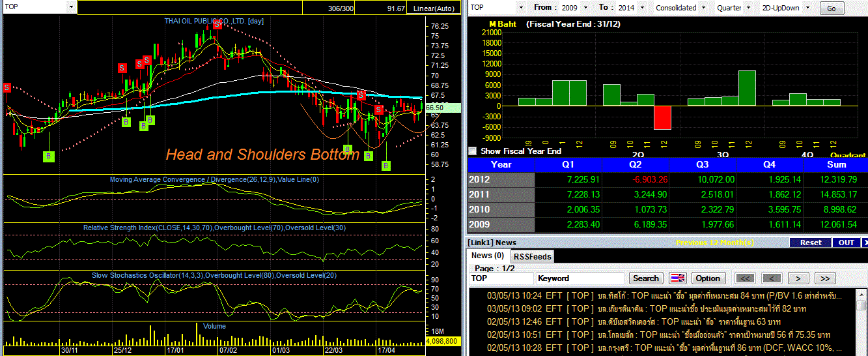Screen dimensions: 868x356
Task: Click the Search news button
Action: coord(646,278)
